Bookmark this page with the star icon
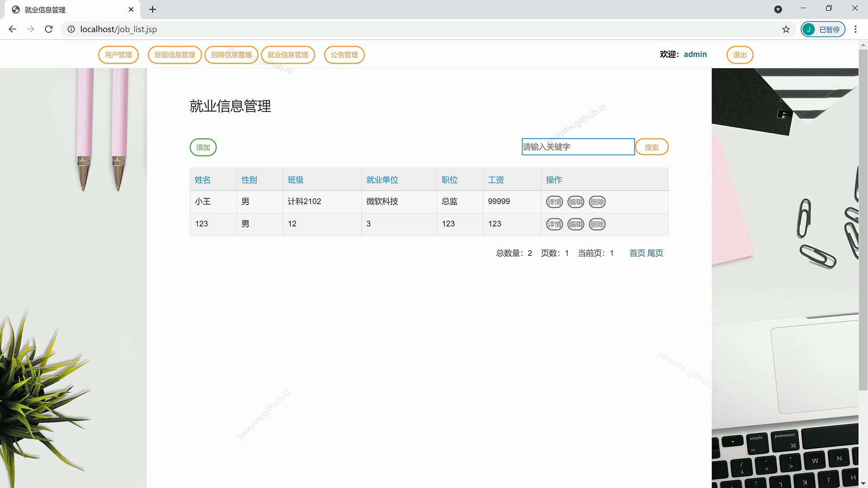Screen dimensions: 868x488 (x=786, y=29)
